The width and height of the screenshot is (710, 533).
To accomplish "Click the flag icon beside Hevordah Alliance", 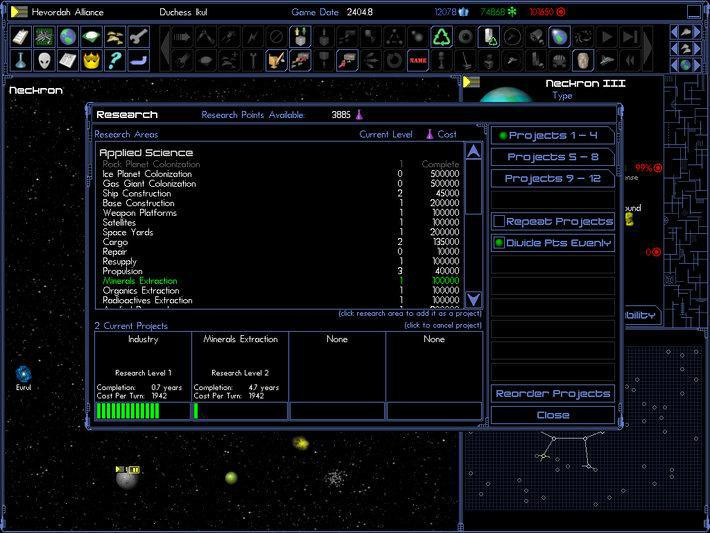I will coord(19,12).
